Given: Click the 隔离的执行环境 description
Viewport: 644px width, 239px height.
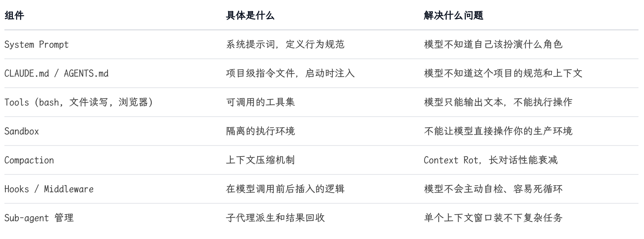Looking at the screenshot, I should (260, 131).
